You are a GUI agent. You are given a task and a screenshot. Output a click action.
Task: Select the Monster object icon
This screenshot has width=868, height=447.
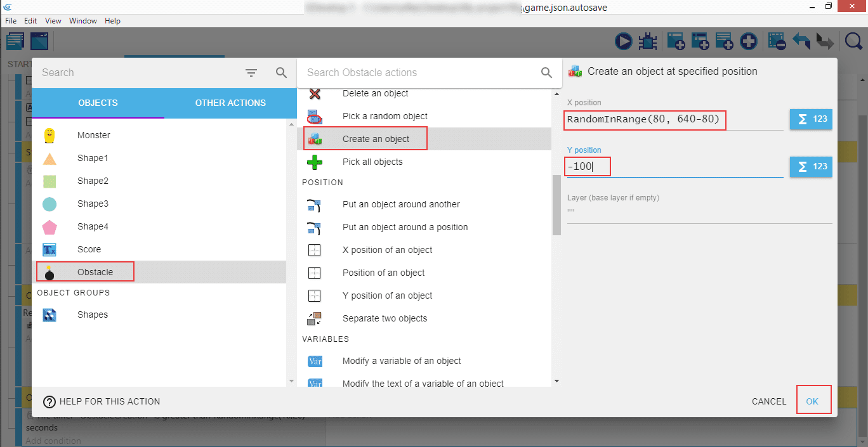tap(49, 135)
